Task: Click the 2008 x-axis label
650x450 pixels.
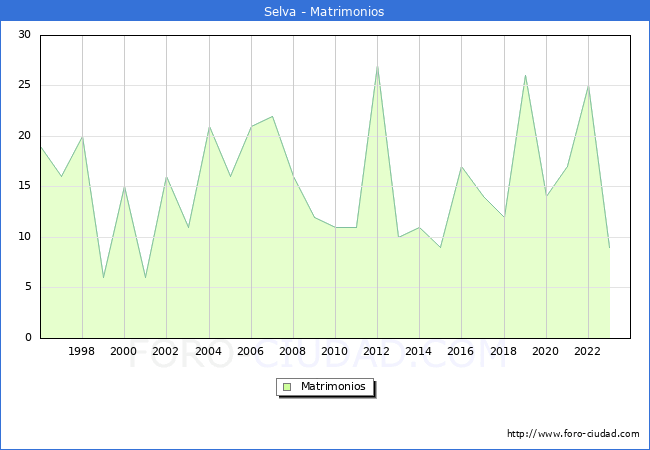Action: point(292,351)
